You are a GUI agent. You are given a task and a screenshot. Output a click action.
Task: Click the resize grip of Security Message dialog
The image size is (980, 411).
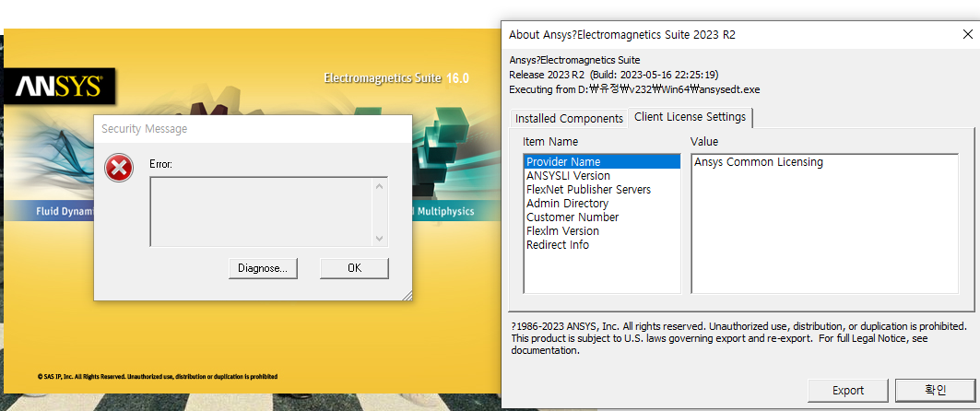click(x=407, y=295)
